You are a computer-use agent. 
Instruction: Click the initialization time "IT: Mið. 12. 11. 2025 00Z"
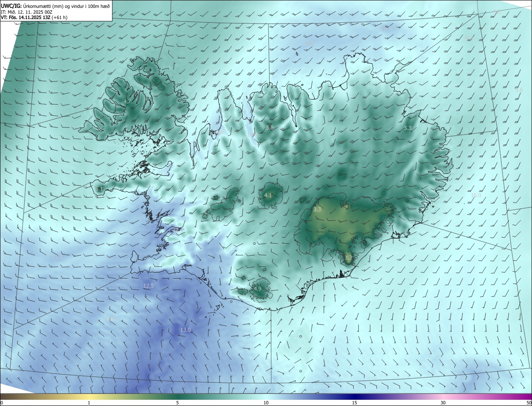tap(27, 12)
